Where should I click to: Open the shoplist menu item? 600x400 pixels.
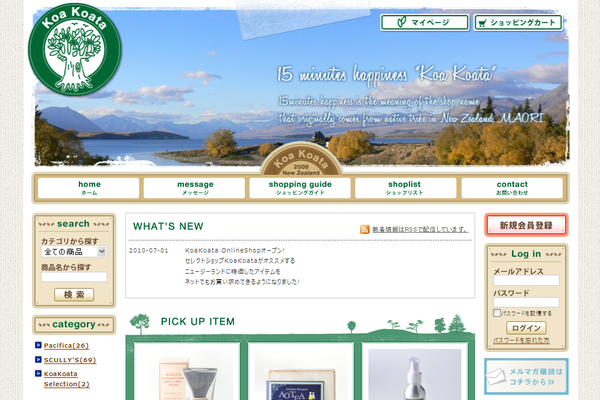click(405, 188)
